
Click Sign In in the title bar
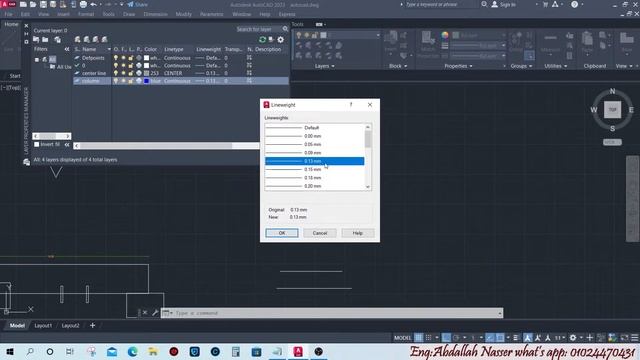(503, 4)
